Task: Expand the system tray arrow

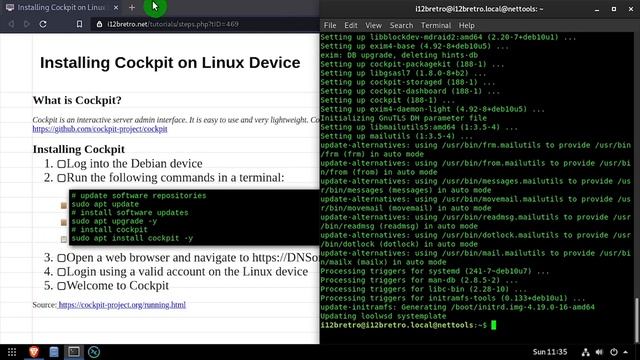Action: (626, 352)
